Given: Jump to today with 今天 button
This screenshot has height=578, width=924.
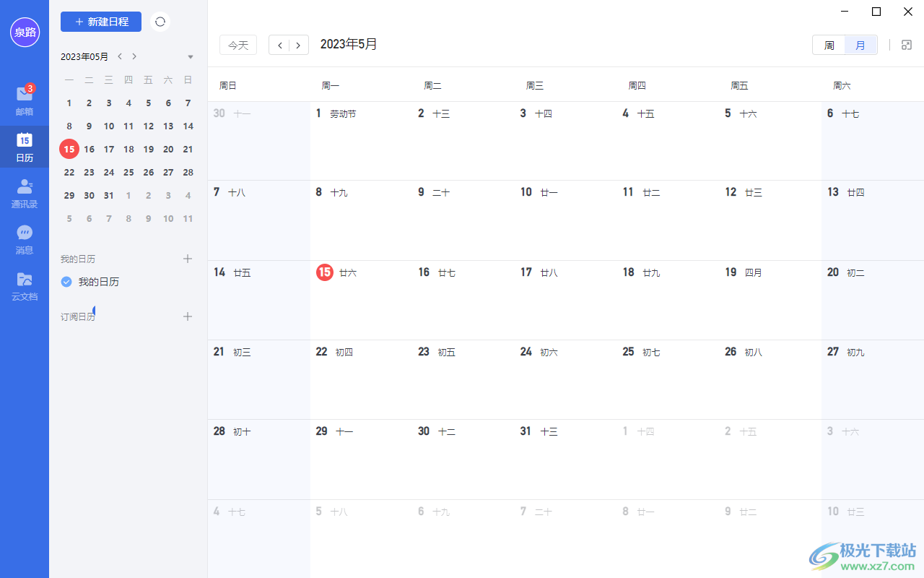Looking at the screenshot, I should (x=238, y=45).
